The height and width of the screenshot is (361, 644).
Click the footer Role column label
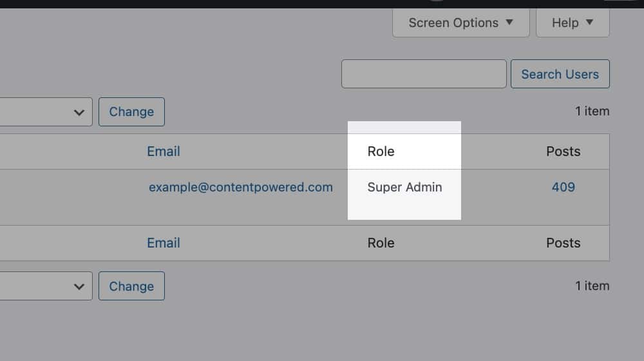click(381, 243)
